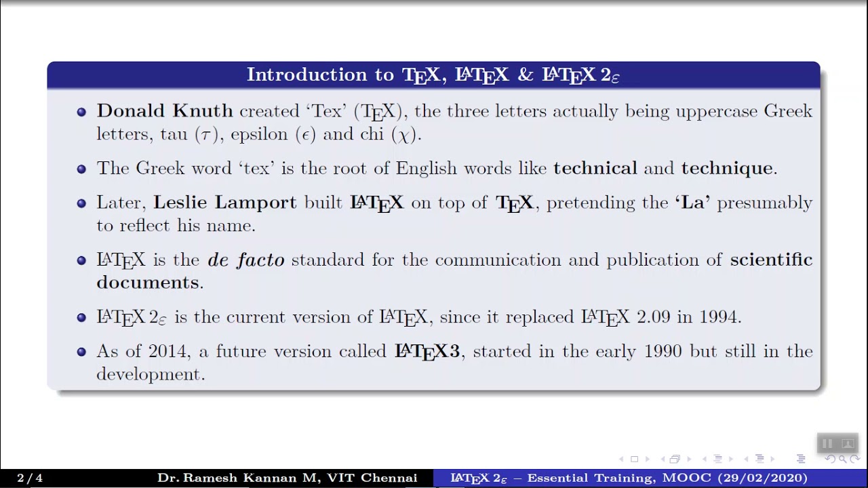Click the text 'to reflect his name.'
This screenshot has height=488, width=868.
pos(176,226)
